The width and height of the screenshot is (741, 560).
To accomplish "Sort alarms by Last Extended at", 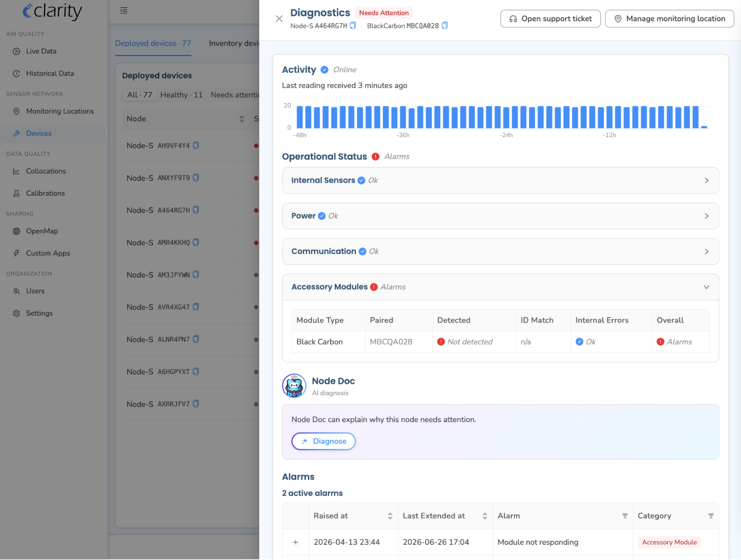I will pos(485,516).
